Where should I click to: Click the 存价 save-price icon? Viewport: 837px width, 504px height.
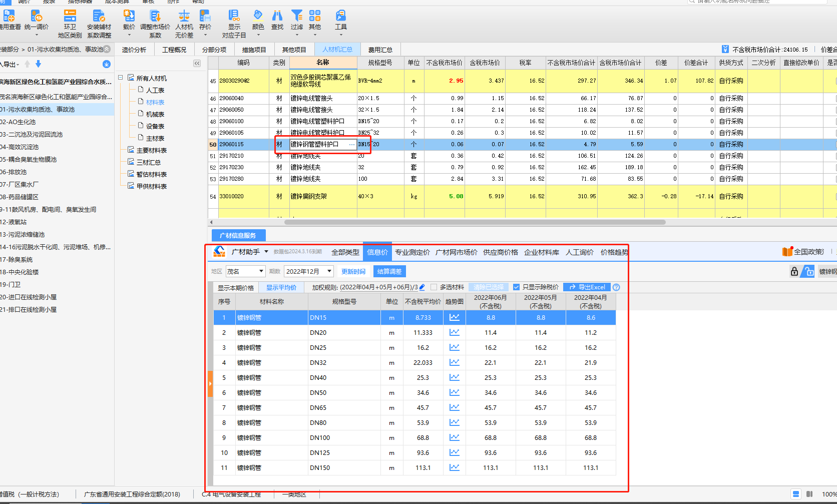click(205, 16)
